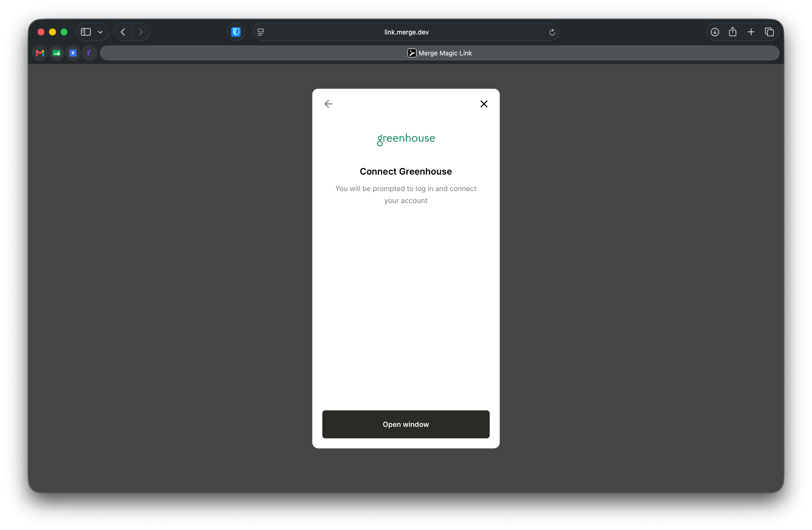812x530 pixels.
Task: Go forward a page in Safari
Action: click(x=140, y=32)
